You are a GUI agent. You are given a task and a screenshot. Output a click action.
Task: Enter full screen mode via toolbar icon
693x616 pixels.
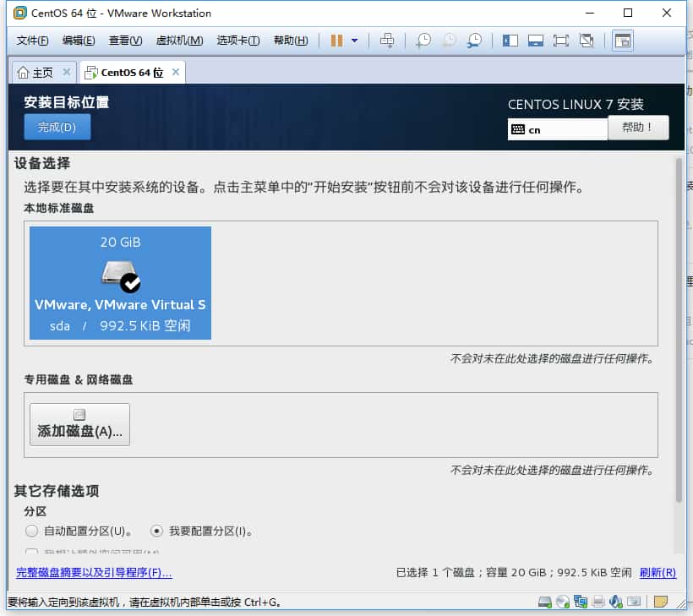click(x=560, y=41)
